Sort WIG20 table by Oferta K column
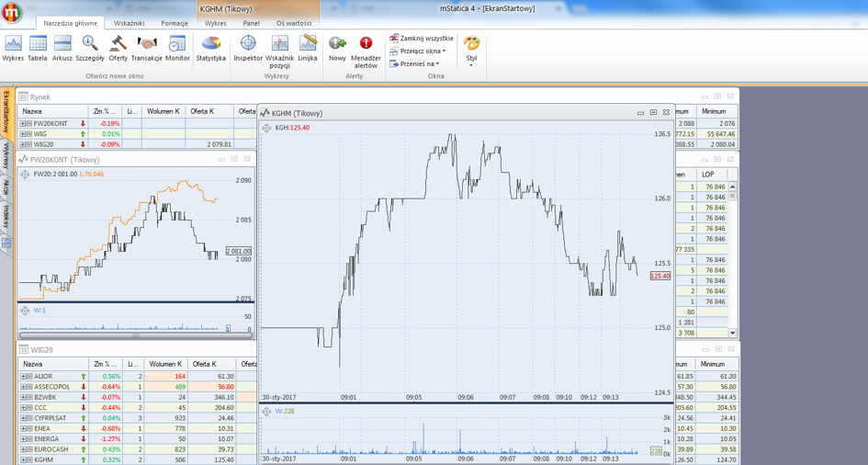The height and width of the screenshot is (465, 868). (211, 364)
